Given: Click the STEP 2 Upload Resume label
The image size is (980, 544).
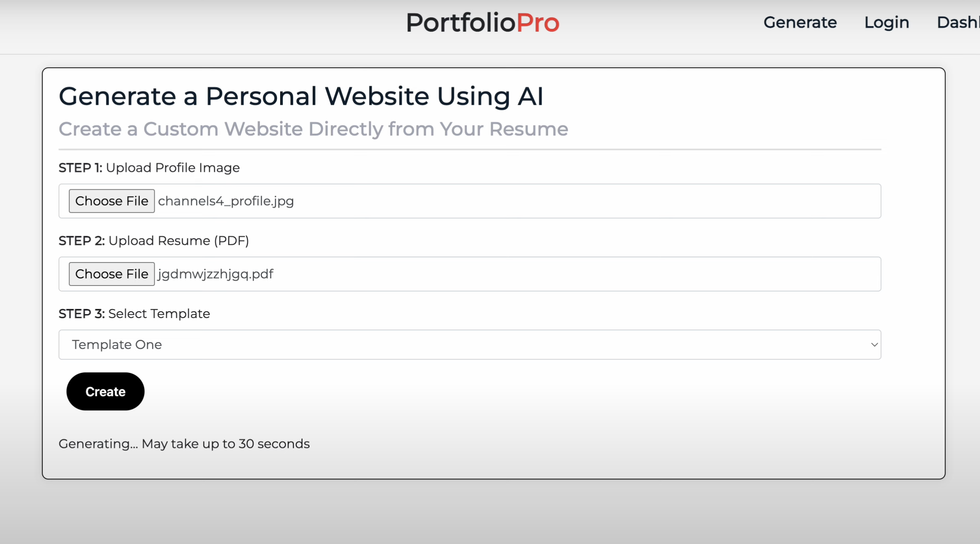Looking at the screenshot, I should pyautogui.click(x=154, y=241).
